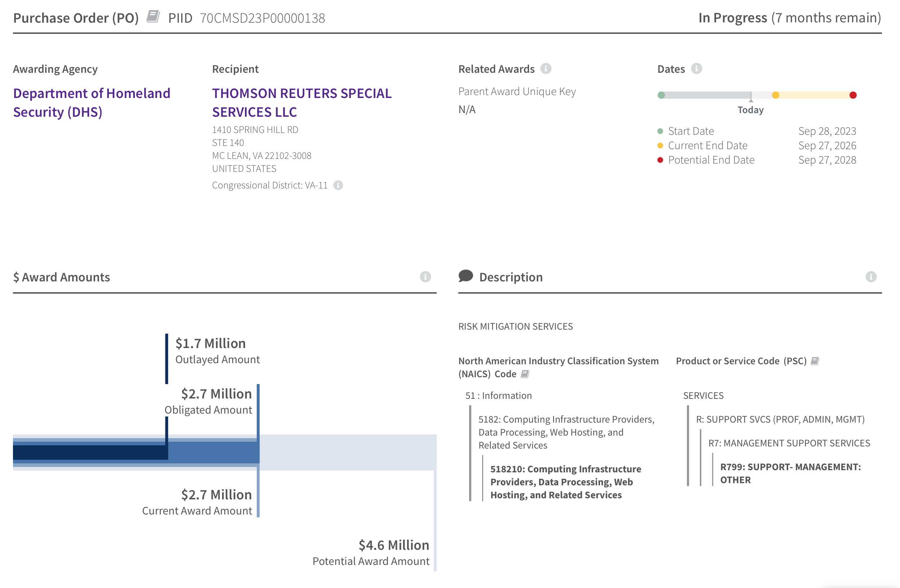Click the Dates info icon
Screen dimensions: 900x588
[x=696, y=68]
